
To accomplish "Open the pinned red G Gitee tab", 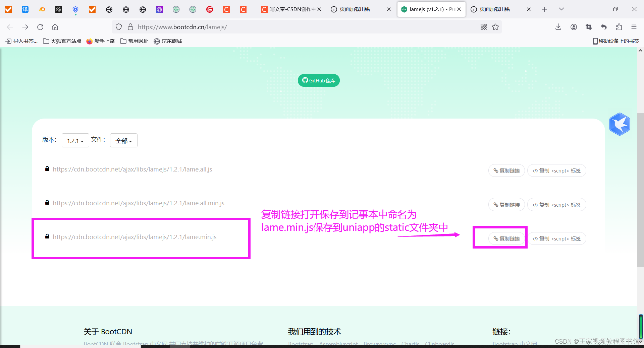I will point(210,9).
